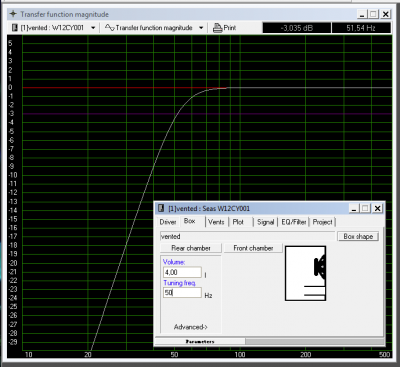Select the Box tab
This screenshot has width=400, height=367.
coord(189,221)
